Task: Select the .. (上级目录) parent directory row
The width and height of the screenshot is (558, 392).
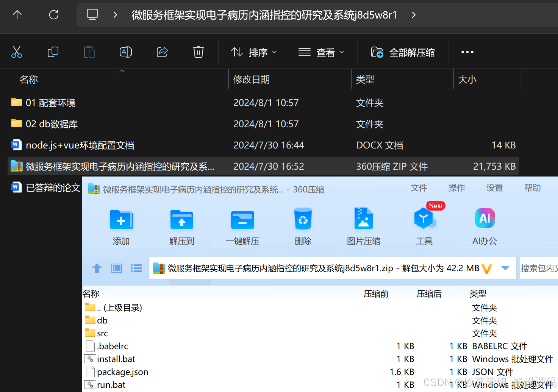Action: pyautogui.click(x=113, y=308)
